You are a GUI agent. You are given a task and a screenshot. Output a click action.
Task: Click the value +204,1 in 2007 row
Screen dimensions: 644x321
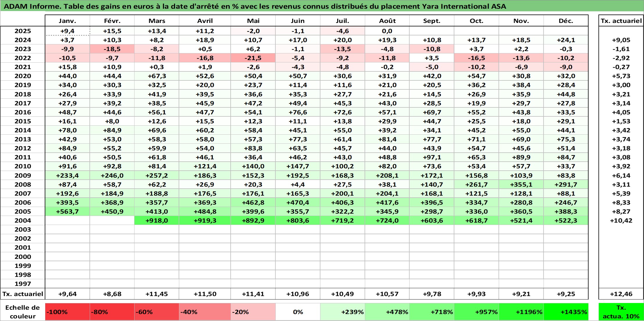click(387, 194)
